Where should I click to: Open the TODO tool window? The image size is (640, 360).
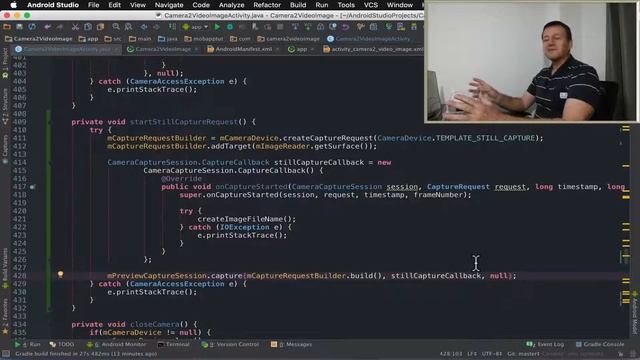(62, 344)
